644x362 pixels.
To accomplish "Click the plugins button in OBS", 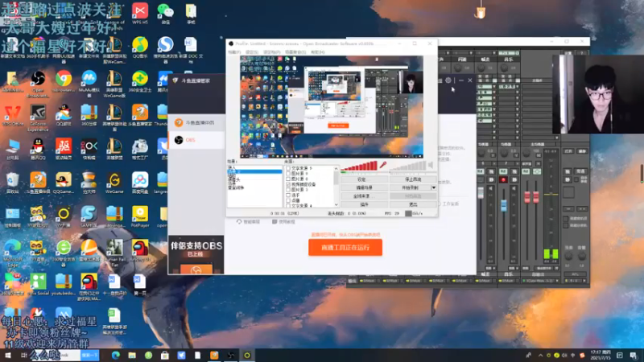I will (x=365, y=204).
